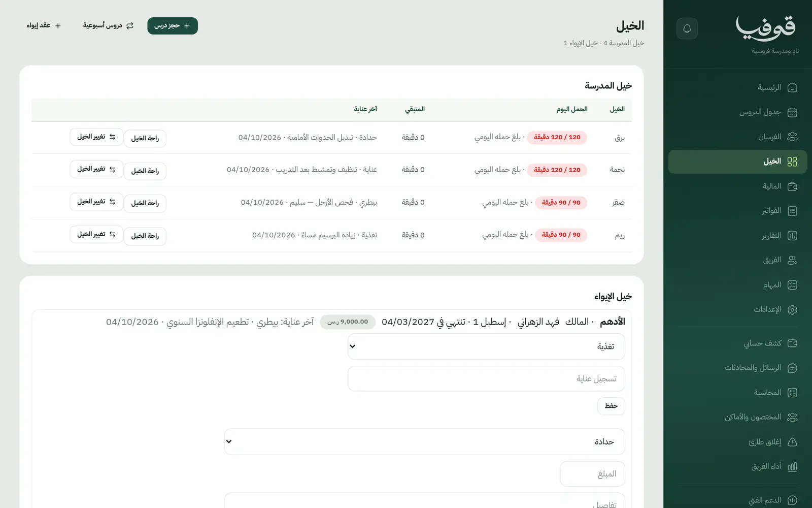812x508 pixels.
Task: Click تغيير الخيل for horse نجمة
Action: pos(96,169)
